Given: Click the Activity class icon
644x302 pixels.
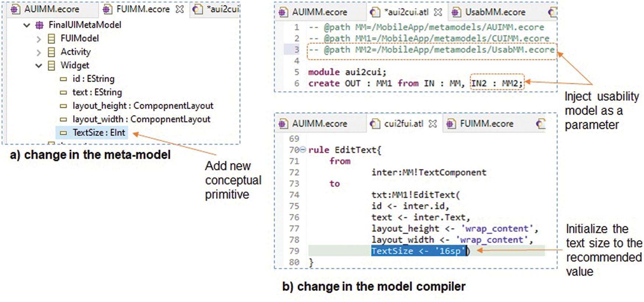Looking at the screenshot, I should coord(52,53).
